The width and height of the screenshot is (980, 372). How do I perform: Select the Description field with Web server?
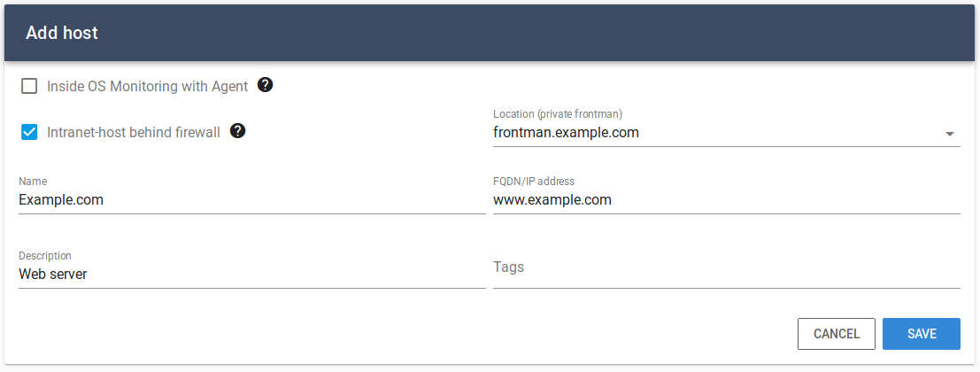tap(252, 275)
